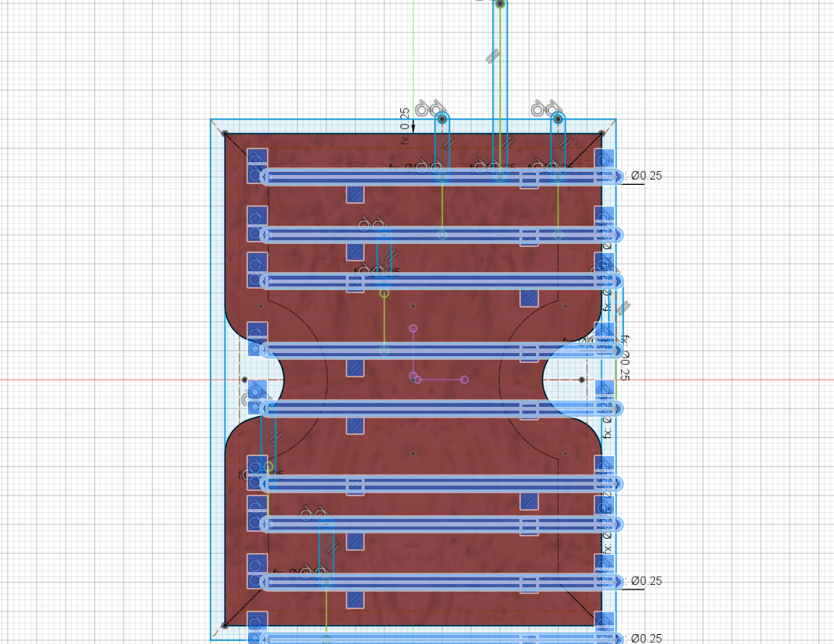This screenshot has height=644, width=834.
Task: Click the highlighted parallel constraint square on the sixth horizontal slot
Action: (x=356, y=486)
